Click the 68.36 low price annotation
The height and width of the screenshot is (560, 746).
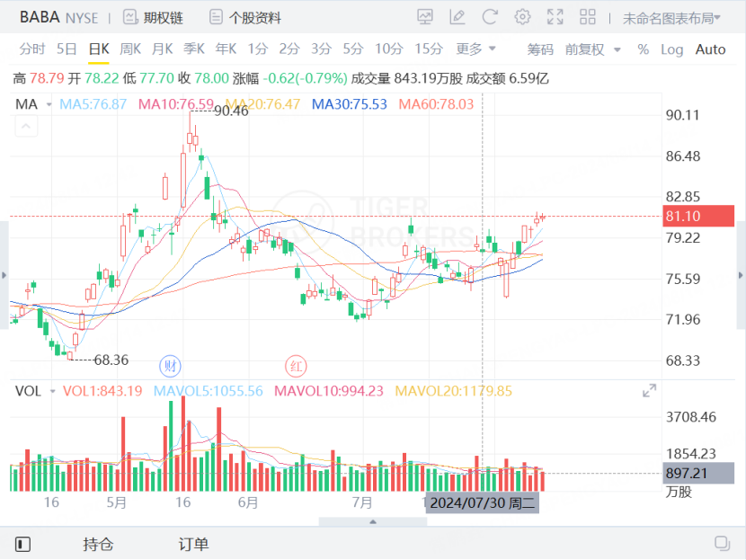pyautogui.click(x=111, y=360)
